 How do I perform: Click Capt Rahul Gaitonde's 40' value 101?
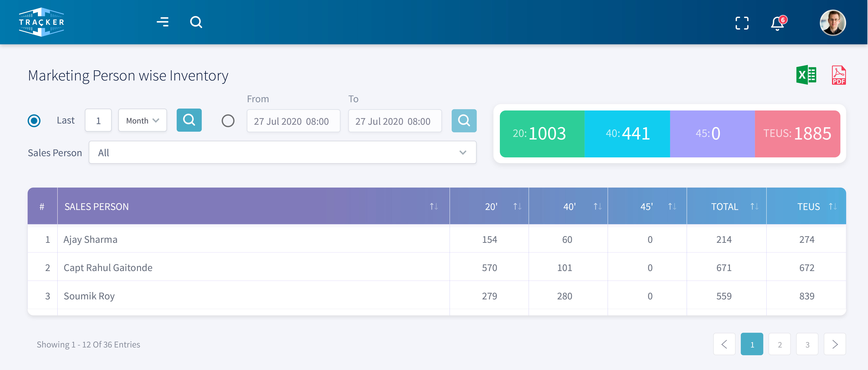(565, 268)
